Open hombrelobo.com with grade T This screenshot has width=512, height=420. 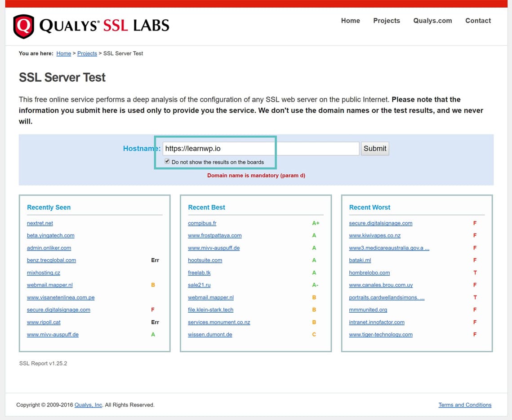pyautogui.click(x=370, y=272)
